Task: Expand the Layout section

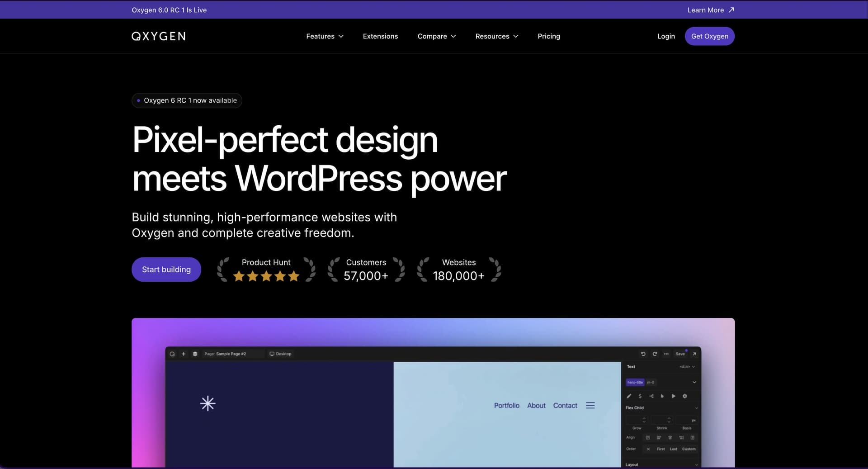Action: tap(696, 465)
